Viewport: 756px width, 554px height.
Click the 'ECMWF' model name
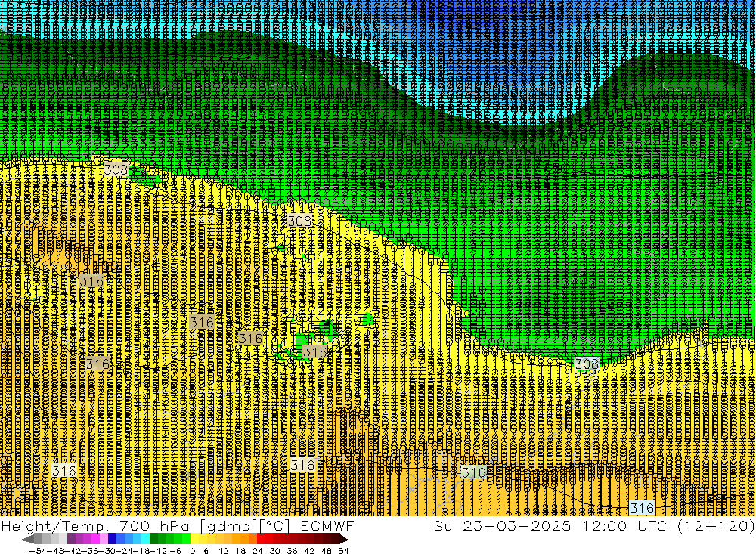[327, 526]
